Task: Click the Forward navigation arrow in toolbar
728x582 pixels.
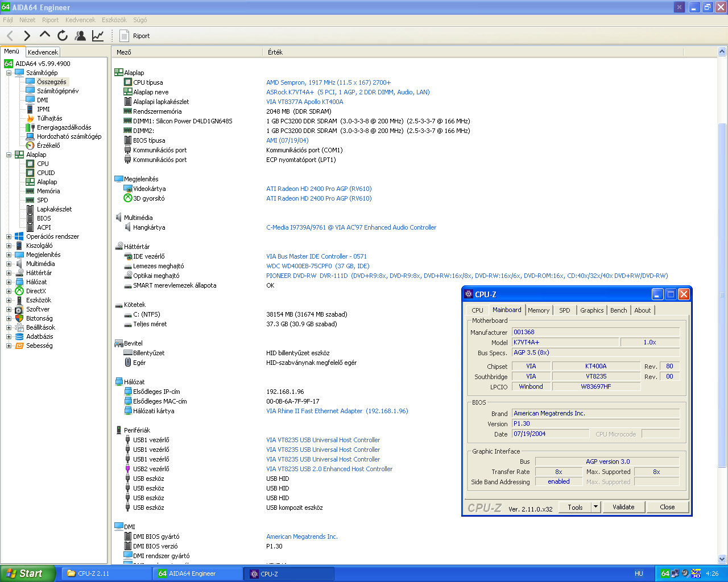Action: 27,36
